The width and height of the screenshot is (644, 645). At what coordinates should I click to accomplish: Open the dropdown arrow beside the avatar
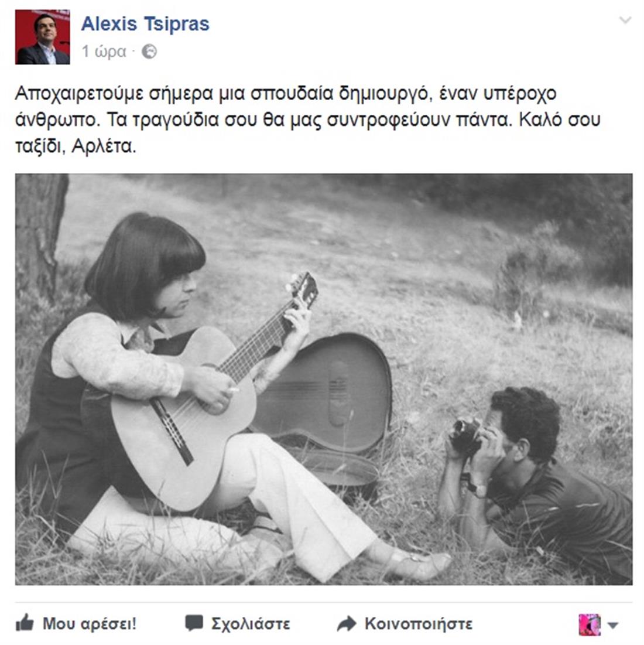pos(613,625)
